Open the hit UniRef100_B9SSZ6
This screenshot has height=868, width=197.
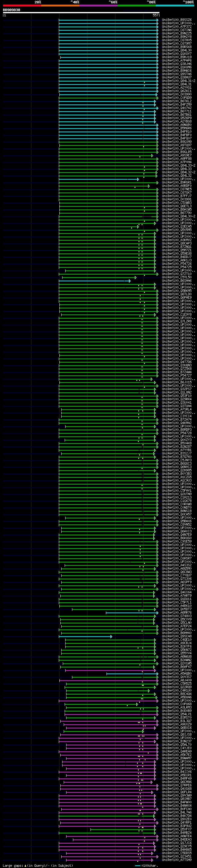pyautogui.click(x=177, y=20)
